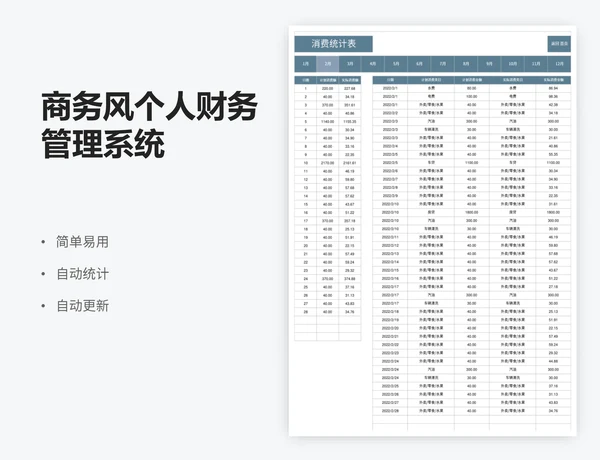This screenshot has width=600, height=460.
Task: Click the 2022/2/4 date cell
Action: pos(390,146)
